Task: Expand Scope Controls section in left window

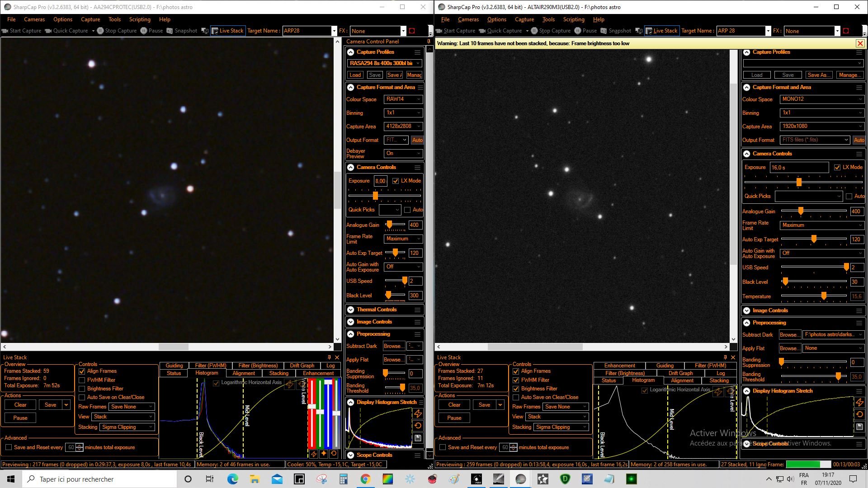Action: pos(351,455)
